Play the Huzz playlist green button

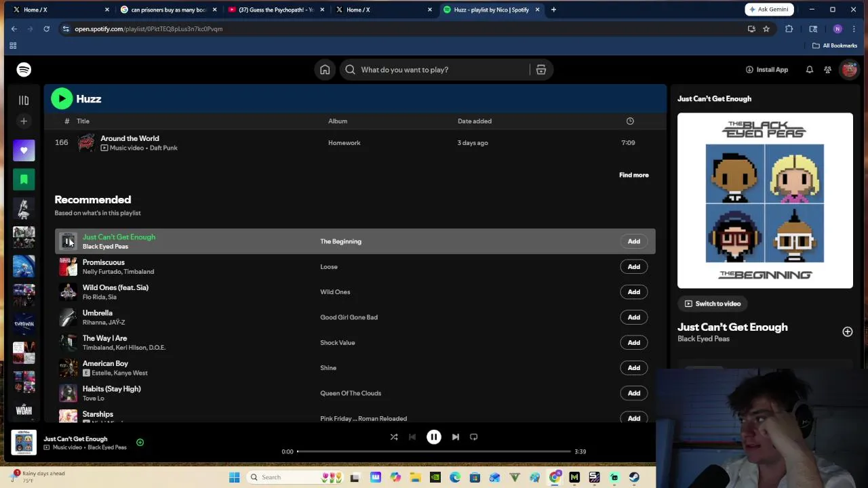pos(62,99)
